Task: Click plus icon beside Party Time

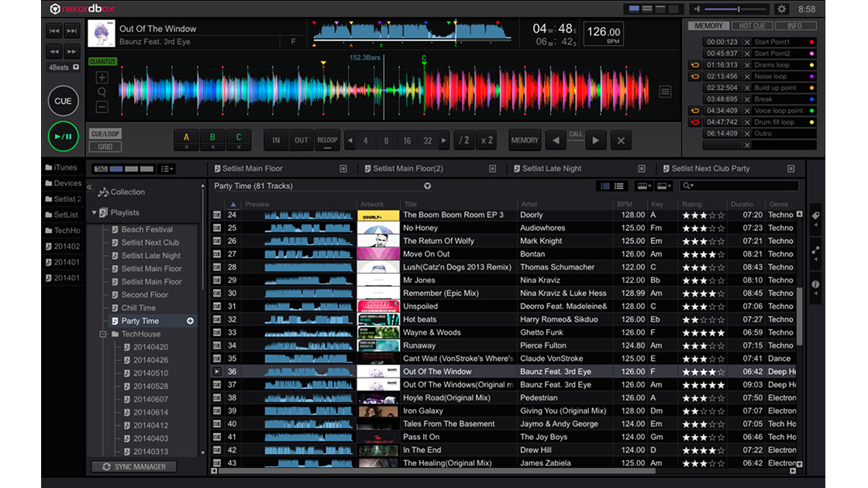Action: coord(191,321)
